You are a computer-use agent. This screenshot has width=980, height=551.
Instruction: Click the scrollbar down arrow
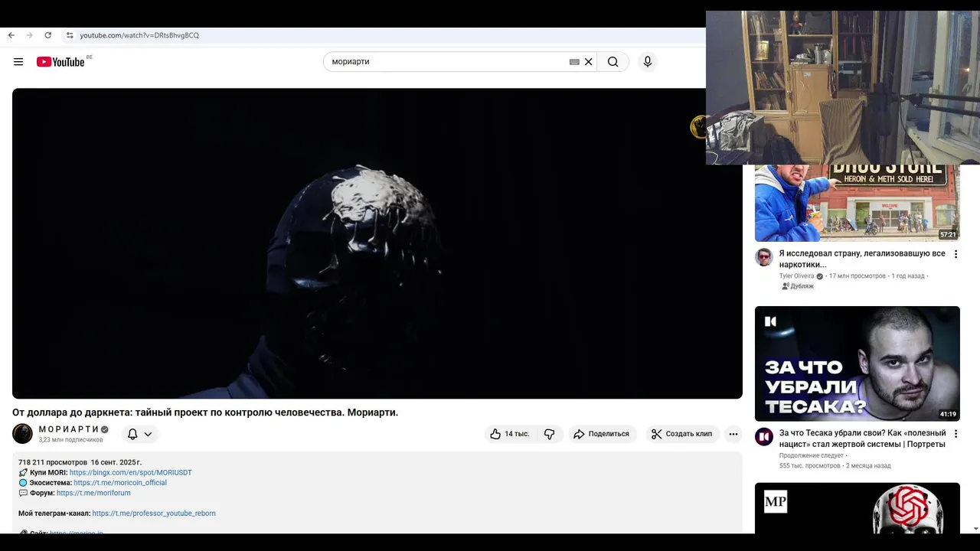pos(975,528)
